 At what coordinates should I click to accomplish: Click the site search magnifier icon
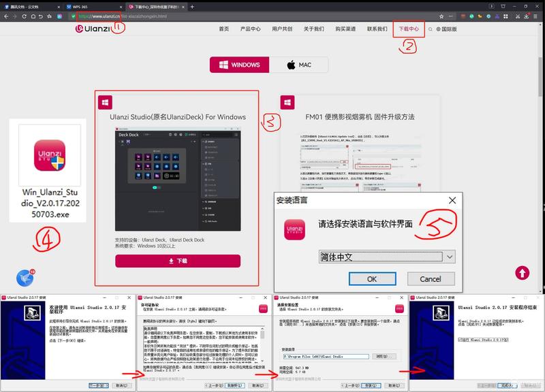(x=431, y=29)
